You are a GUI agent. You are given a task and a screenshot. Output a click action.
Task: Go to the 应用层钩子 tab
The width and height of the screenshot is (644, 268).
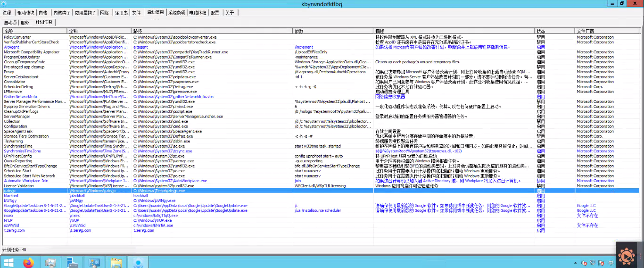point(85,13)
